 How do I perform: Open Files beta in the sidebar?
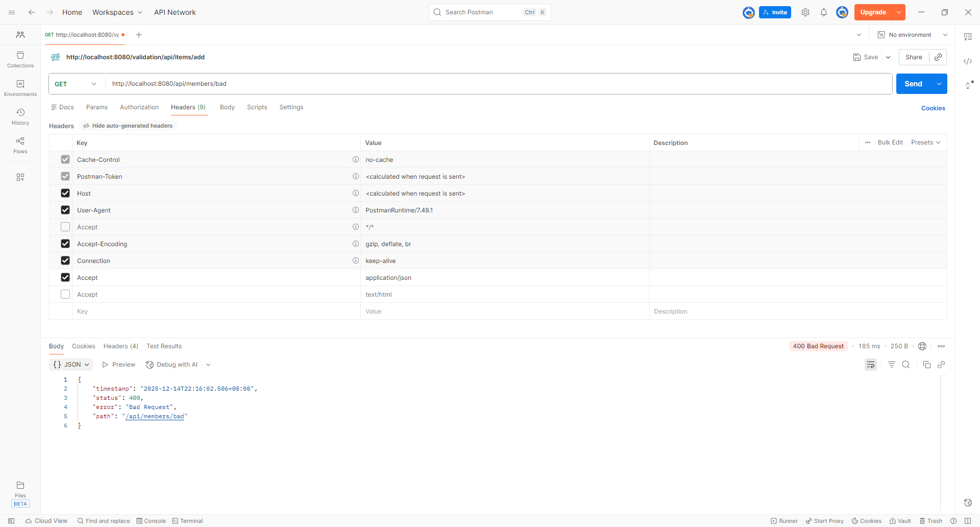pos(20,493)
